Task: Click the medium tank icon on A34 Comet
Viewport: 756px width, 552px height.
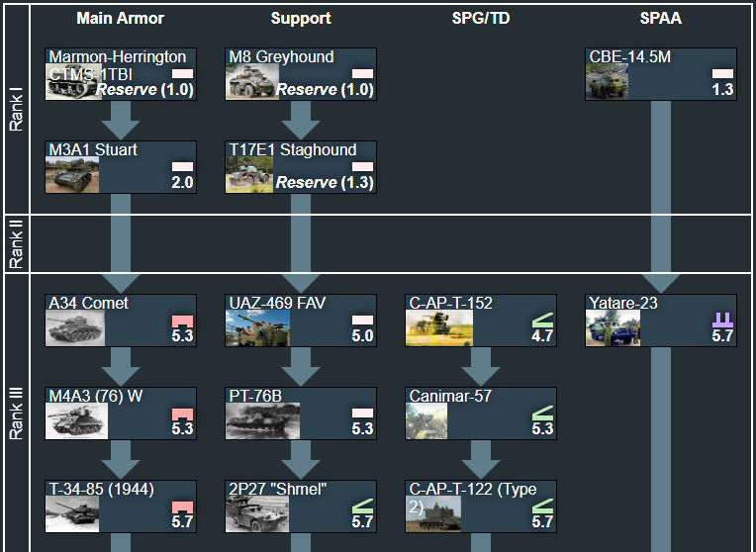Action: pyautogui.click(x=182, y=322)
